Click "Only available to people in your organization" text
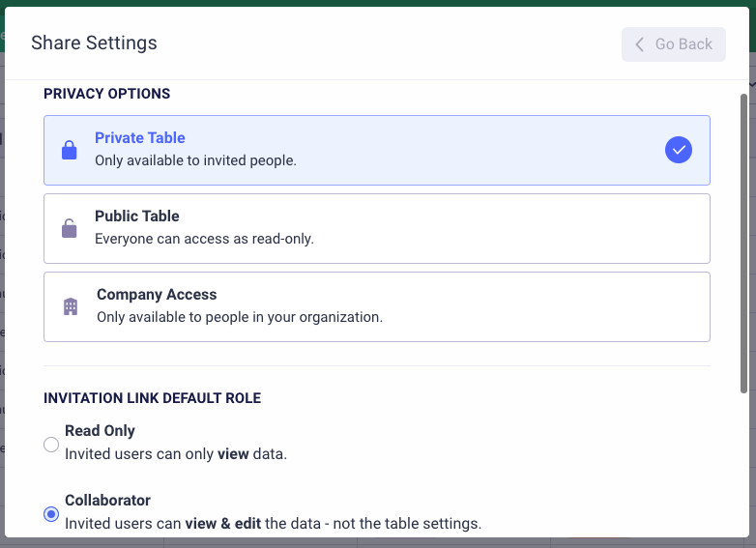Screen dimensions: 756x548 coord(240,316)
